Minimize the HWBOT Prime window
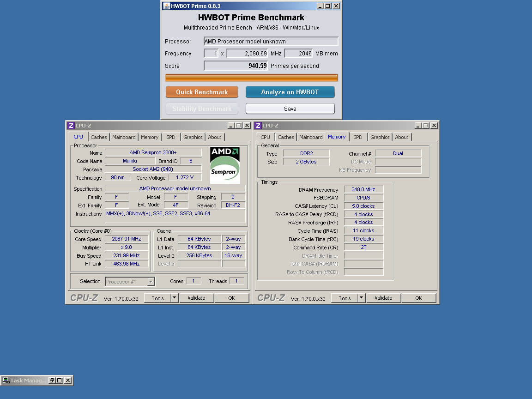 320,6
